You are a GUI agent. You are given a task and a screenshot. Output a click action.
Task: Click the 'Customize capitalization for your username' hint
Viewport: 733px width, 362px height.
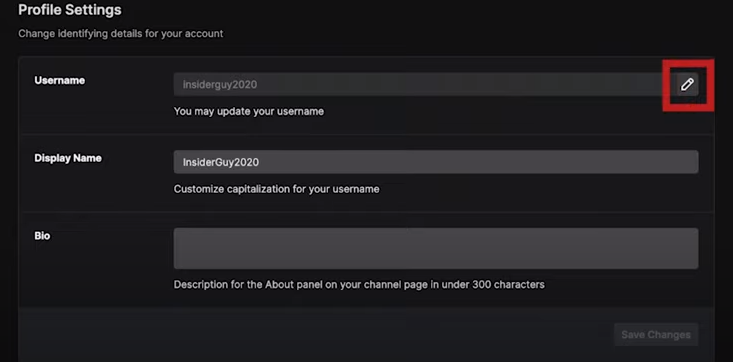pyautogui.click(x=276, y=189)
